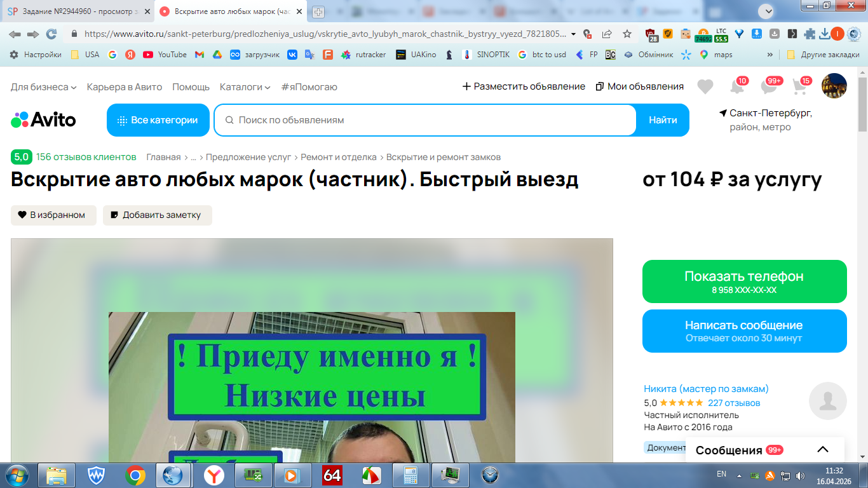868x488 pixels.
Task: Open the 'Другие закладки' bookmarks folder
Action: point(823,55)
